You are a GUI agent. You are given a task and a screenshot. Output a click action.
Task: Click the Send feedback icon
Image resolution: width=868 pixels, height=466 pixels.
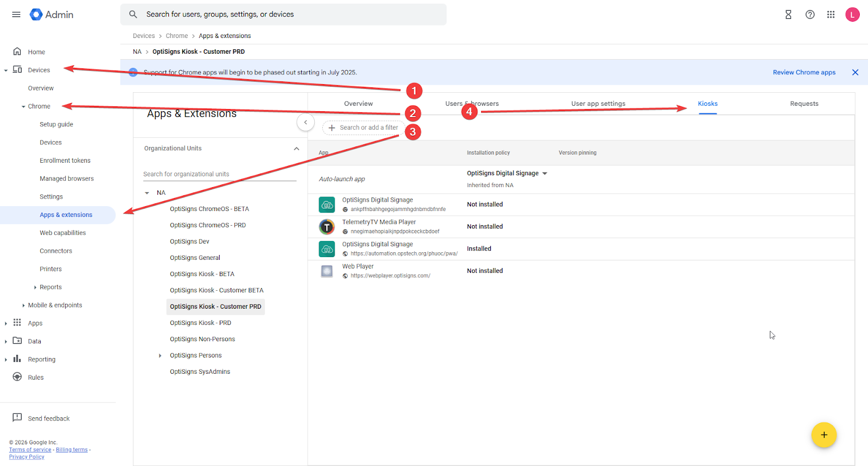tap(17, 418)
